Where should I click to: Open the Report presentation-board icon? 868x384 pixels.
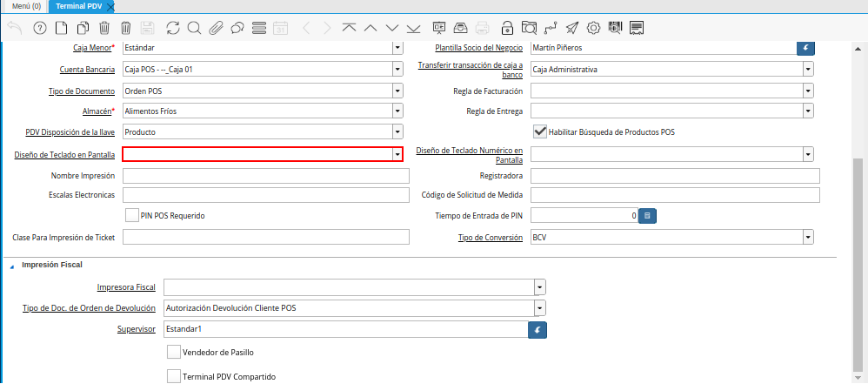[x=439, y=28]
